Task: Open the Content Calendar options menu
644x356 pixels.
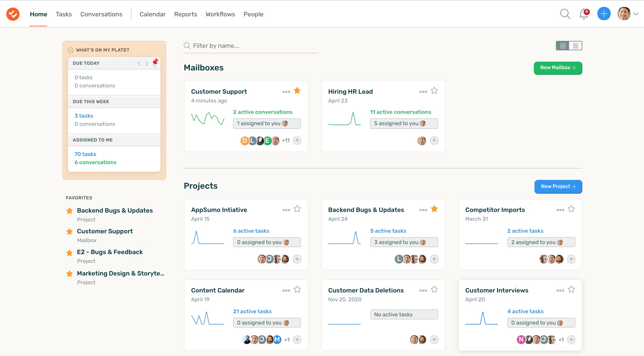Action: point(286,290)
